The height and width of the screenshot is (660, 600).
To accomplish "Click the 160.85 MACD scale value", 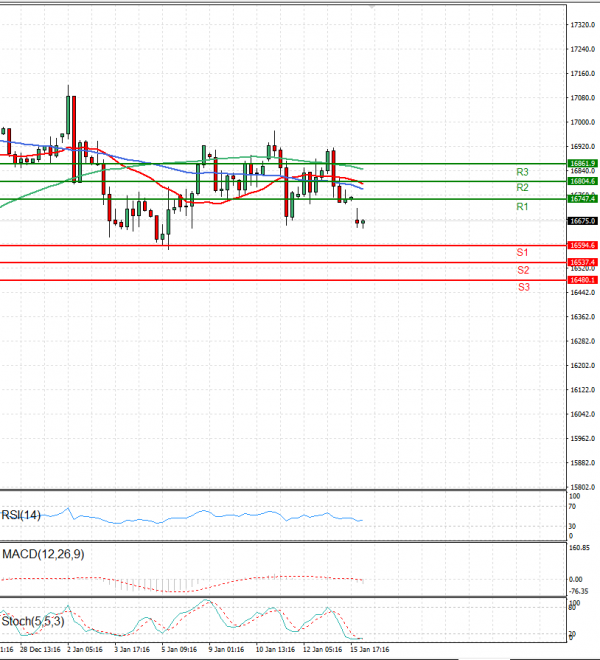I will [x=579, y=548].
